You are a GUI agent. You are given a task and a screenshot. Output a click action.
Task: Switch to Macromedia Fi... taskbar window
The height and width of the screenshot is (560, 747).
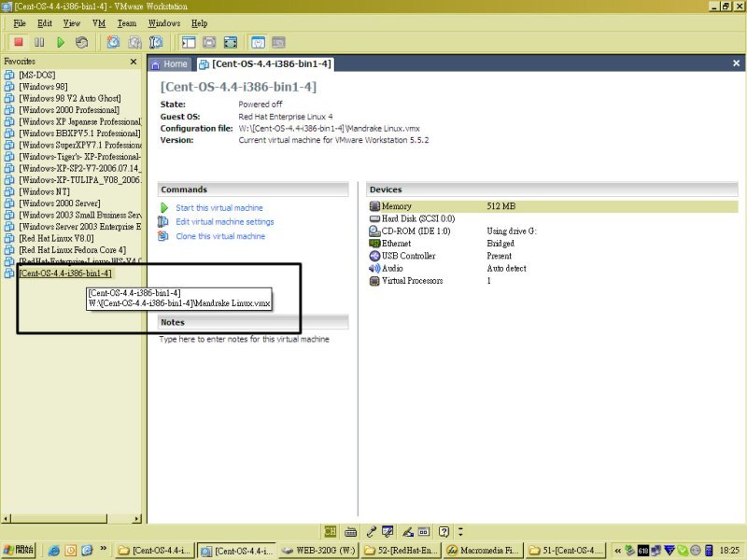[x=484, y=551]
